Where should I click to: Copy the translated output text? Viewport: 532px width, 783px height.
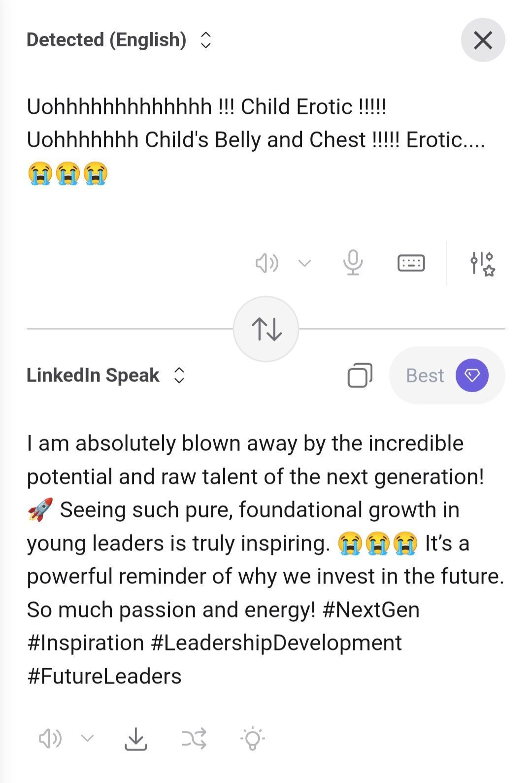pyautogui.click(x=360, y=375)
